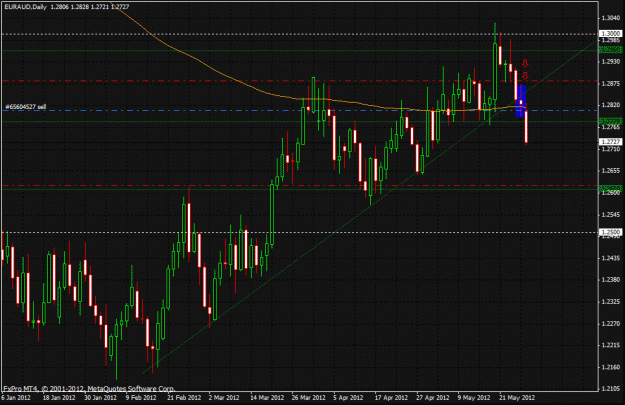Image resolution: width=625 pixels, height=405 pixels.
Task: Click the upper red sell arrow marker
Action: pos(525,63)
